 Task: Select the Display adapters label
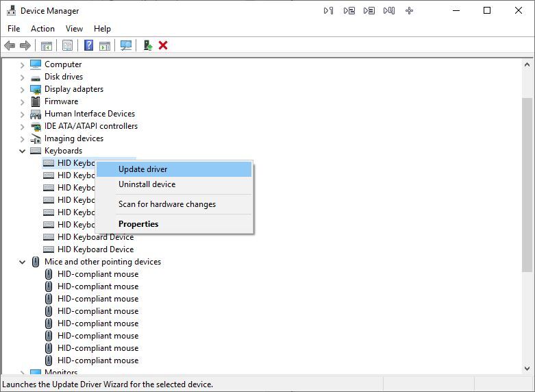[74, 89]
